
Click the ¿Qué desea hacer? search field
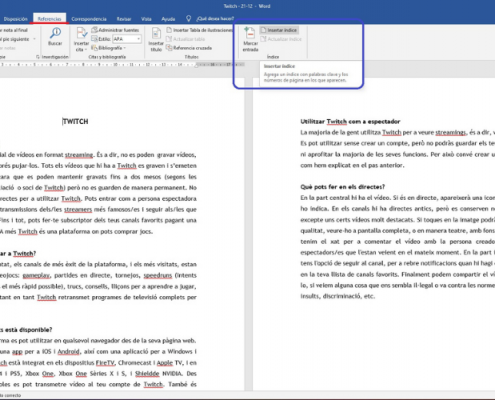tap(215, 19)
